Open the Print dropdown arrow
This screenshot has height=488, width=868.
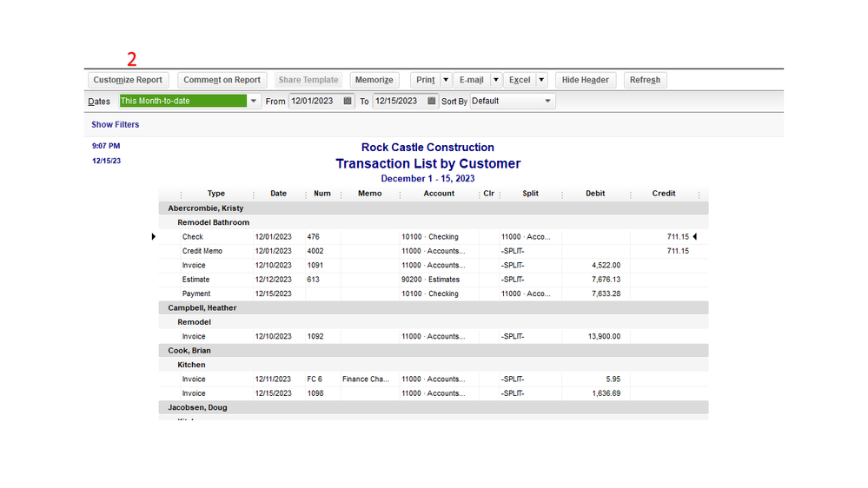coord(446,80)
